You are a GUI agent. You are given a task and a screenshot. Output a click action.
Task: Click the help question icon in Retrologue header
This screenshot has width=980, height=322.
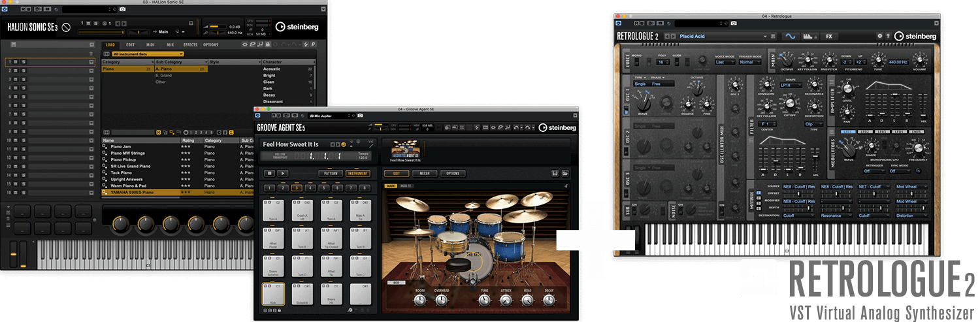point(888,36)
